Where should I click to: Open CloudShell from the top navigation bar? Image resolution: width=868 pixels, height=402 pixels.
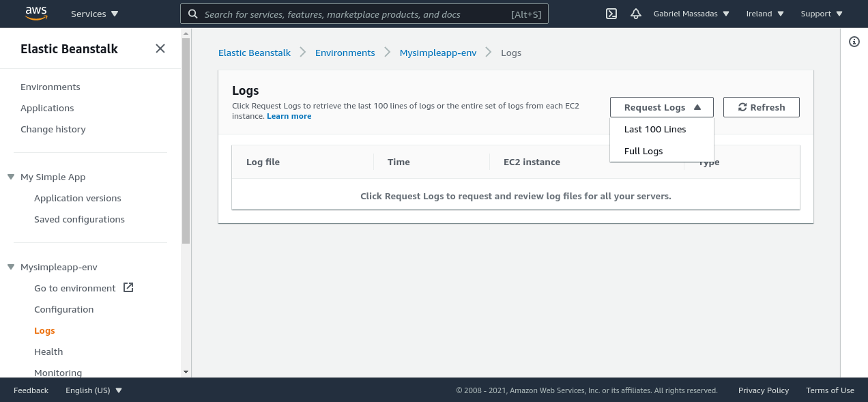[611, 14]
